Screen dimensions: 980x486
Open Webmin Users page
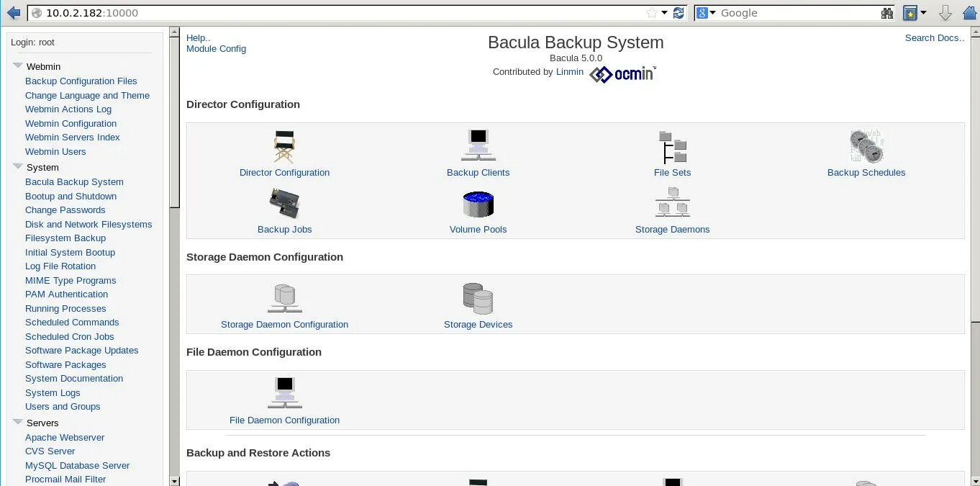pos(55,151)
